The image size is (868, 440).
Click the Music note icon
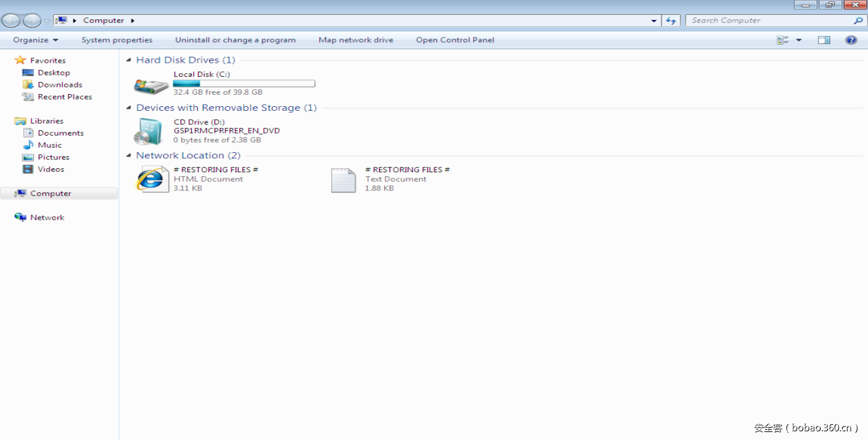point(28,145)
